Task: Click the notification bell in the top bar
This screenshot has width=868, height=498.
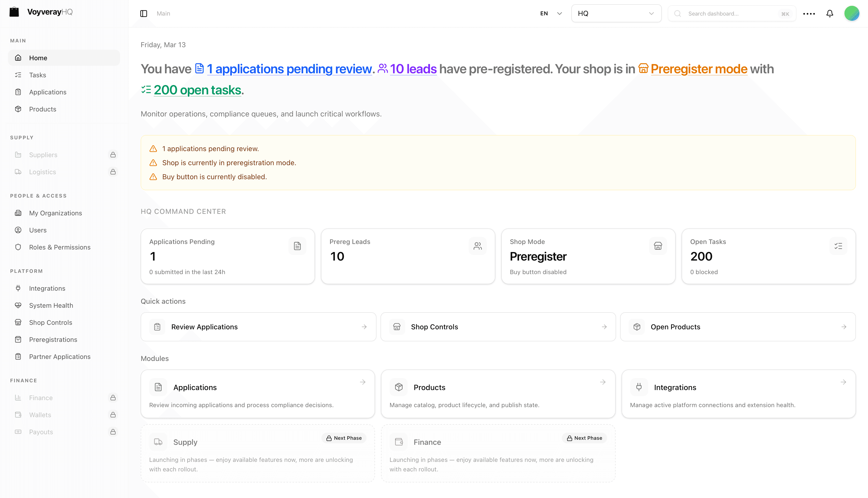Action: (x=829, y=13)
